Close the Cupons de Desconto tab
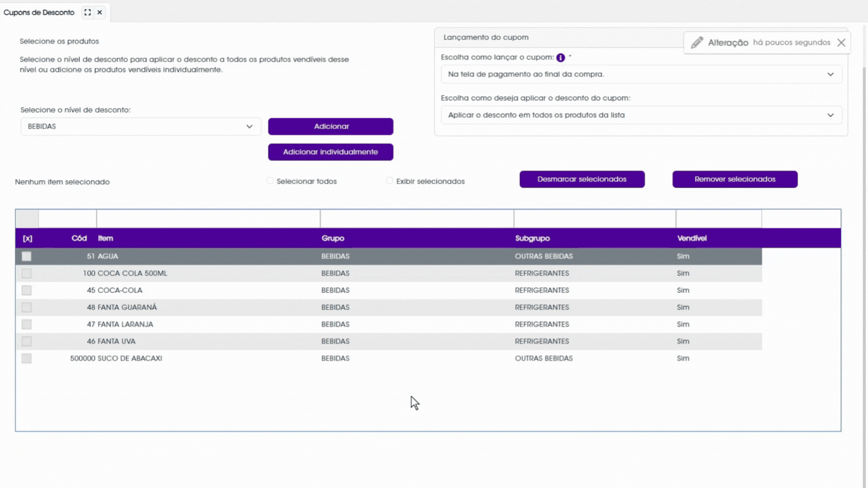Image resolution: width=868 pixels, height=488 pixels. point(100,12)
